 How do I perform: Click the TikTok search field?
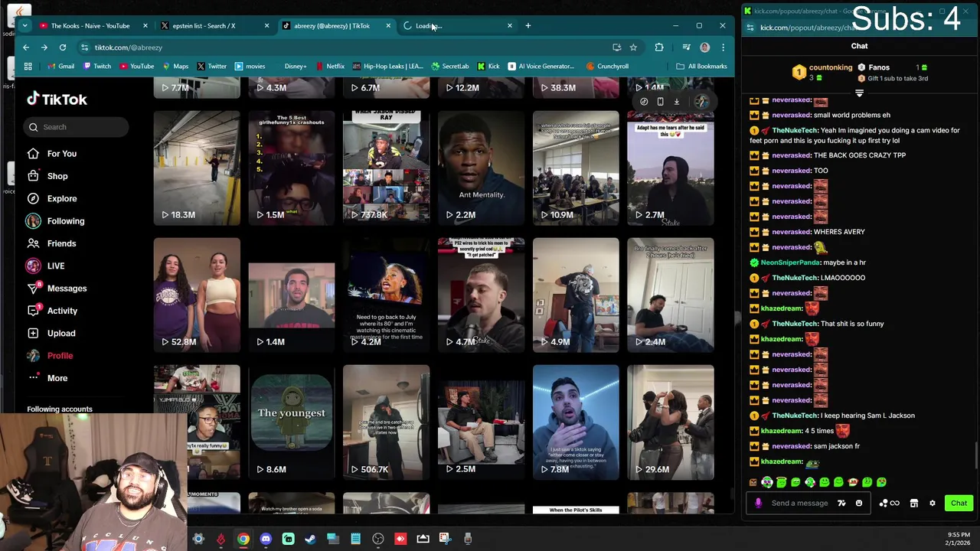[x=77, y=127]
